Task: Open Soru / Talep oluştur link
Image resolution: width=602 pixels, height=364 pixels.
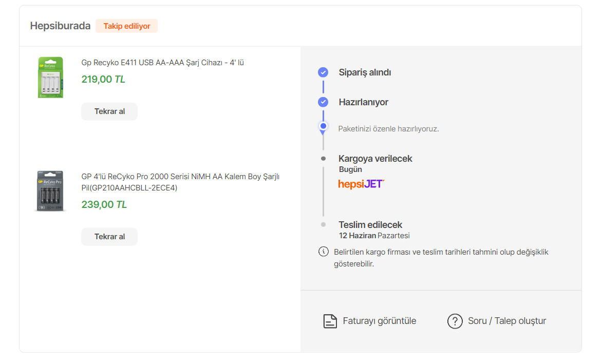Action: click(506, 321)
